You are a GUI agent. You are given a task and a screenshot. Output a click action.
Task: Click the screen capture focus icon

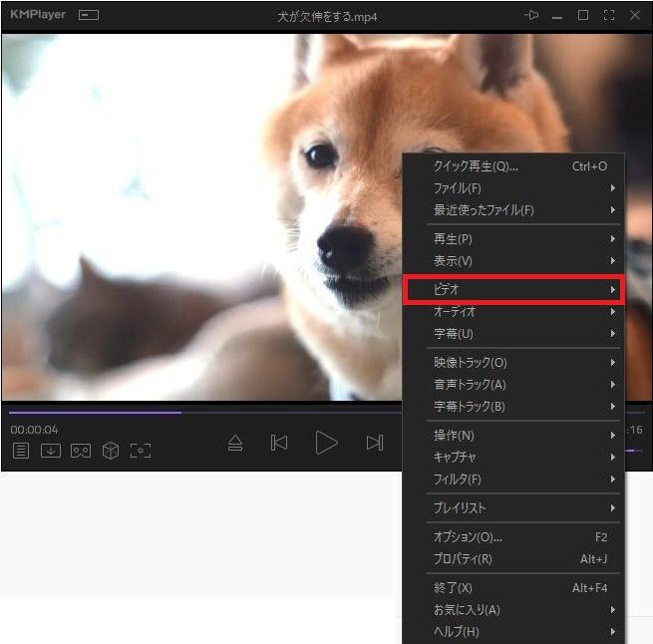pyautogui.click(x=141, y=451)
